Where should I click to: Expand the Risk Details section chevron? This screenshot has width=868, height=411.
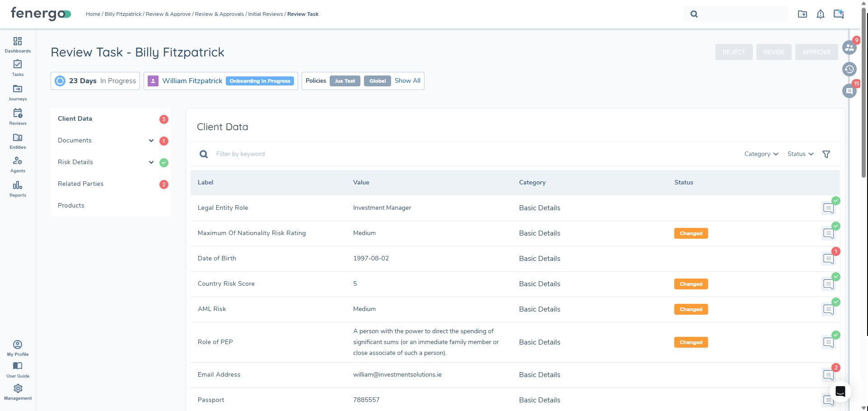click(x=151, y=162)
